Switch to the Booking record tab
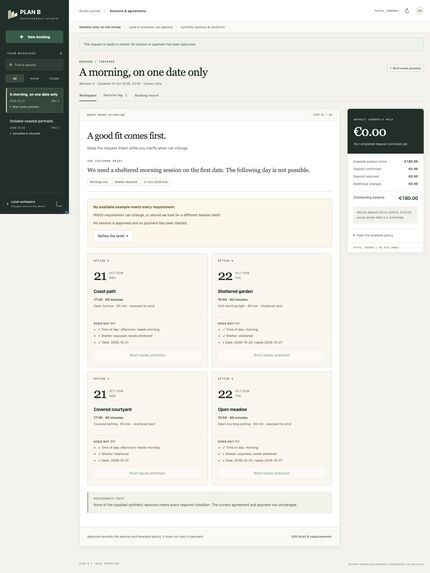The height and width of the screenshot is (573, 430). click(x=146, y=95)
